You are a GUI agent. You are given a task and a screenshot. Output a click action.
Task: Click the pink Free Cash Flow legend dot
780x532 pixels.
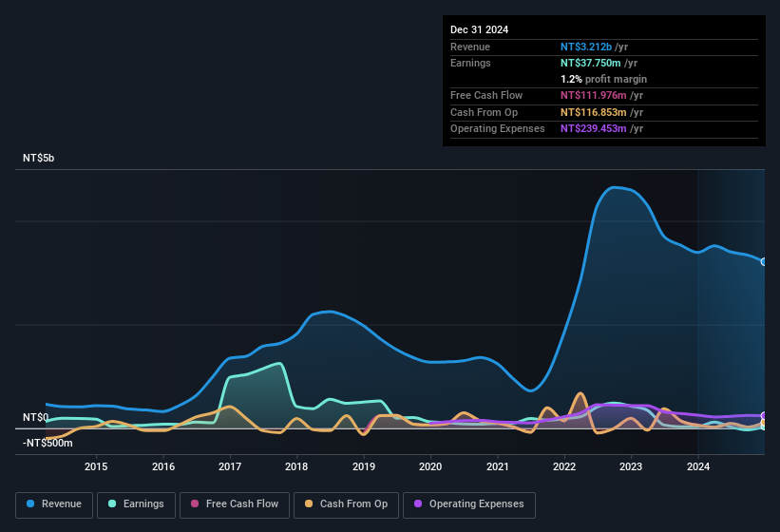coord(195,503)
